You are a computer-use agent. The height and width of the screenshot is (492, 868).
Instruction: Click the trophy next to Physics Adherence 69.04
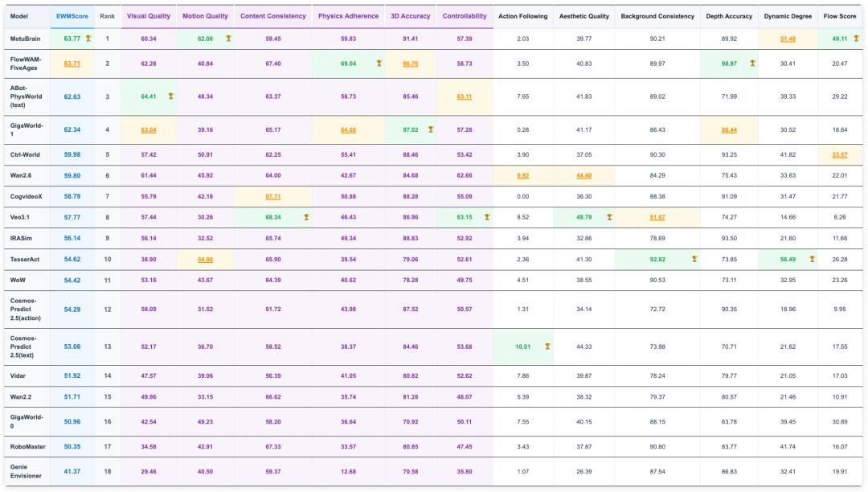(379, 63)
